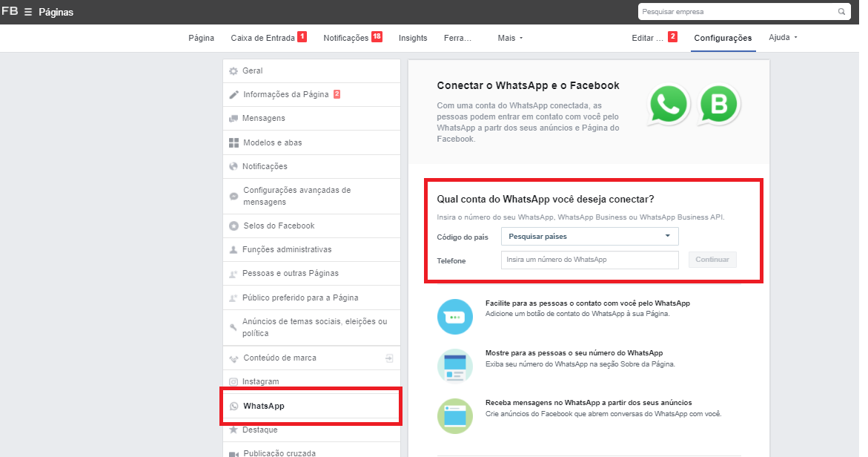The width and height of the screenshot is (868, 457).
Task: Open the Editar... tab
Action: coord(647,39)
